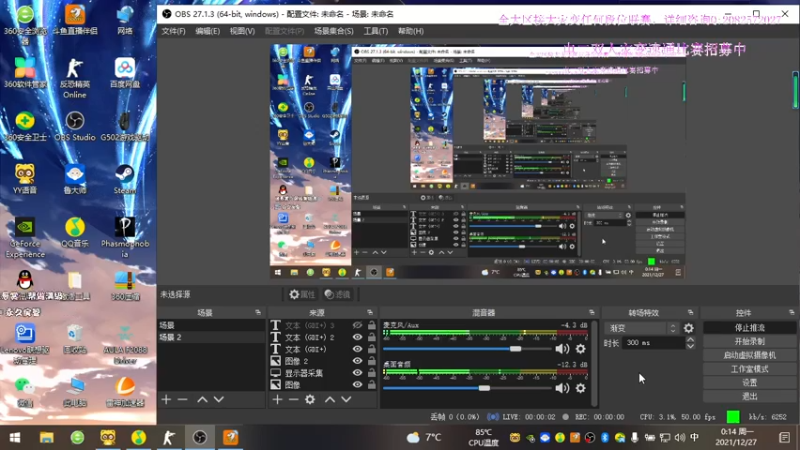
Task: Move scene up in Scenes panel
Action: pyautogui.click(x=203, y=399)
